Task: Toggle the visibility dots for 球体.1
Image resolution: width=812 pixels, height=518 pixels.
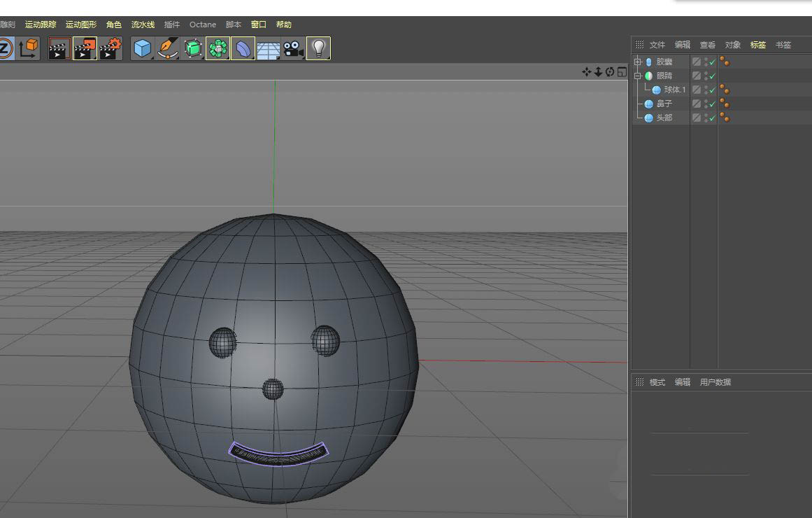Action: click(706, 90)
